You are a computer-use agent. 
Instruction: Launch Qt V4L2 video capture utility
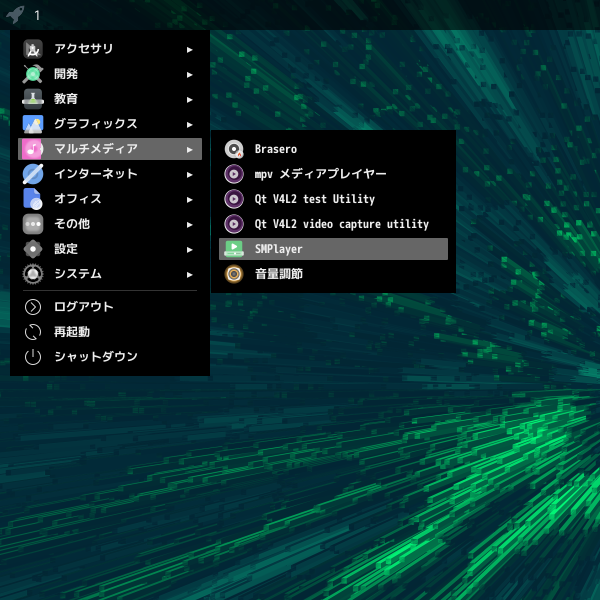341,224
